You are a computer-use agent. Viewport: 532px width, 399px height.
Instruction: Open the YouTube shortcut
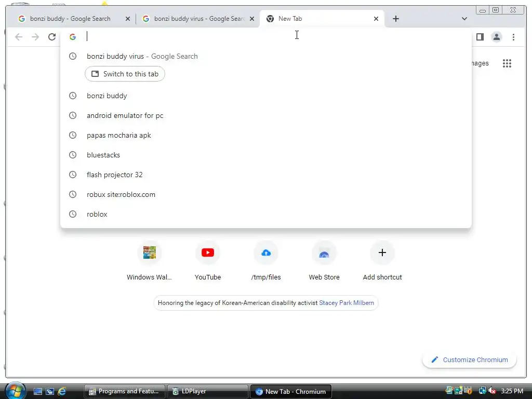(208, 261)
